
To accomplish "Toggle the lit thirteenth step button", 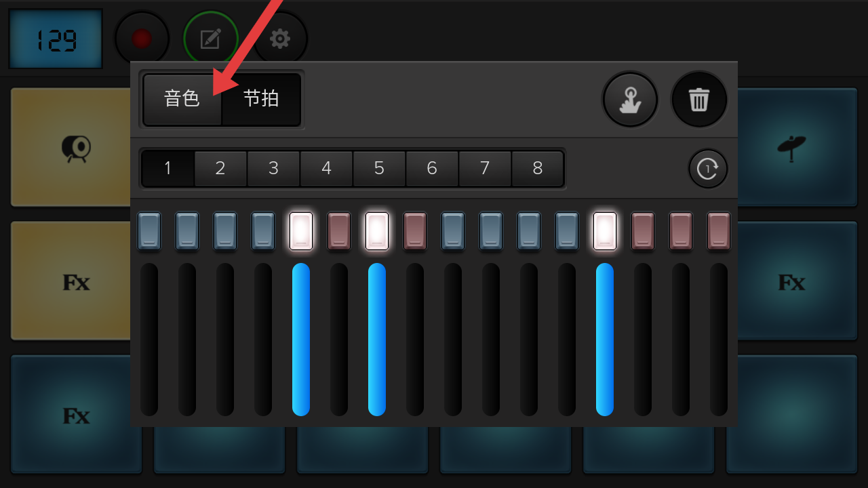I will (605, 230).
